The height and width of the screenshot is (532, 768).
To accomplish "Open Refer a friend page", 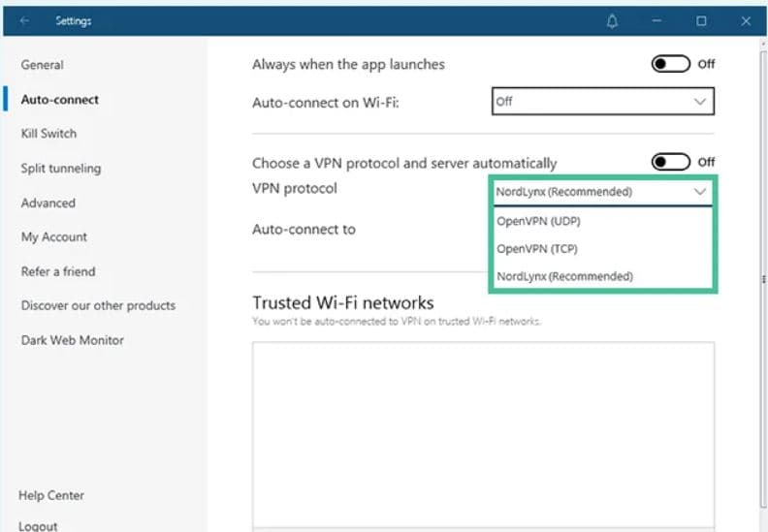I will (x=58, y=271).
